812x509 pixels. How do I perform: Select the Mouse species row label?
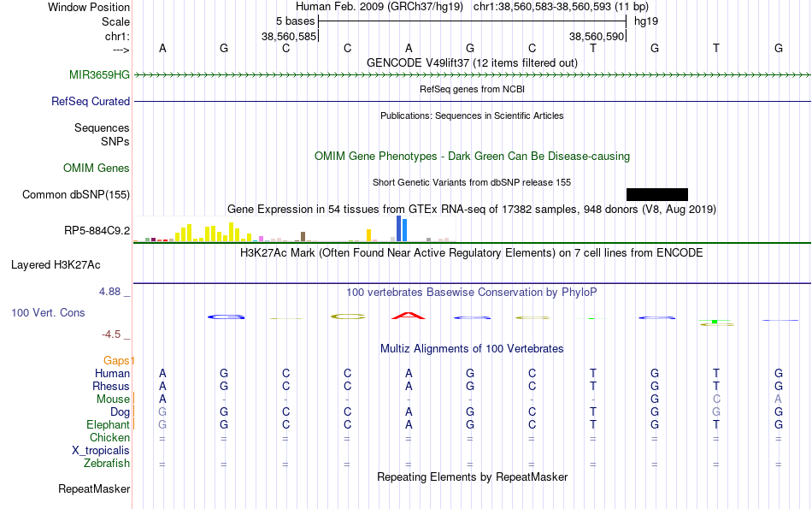click(113, 400)
